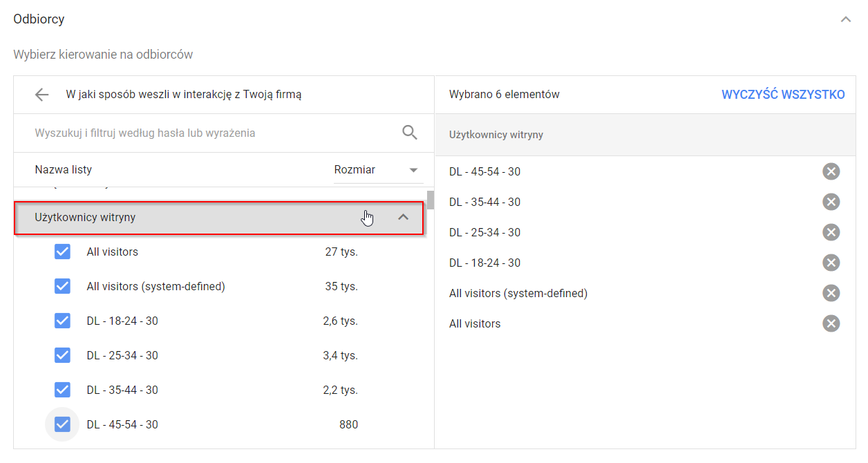Remove All visitors from the selected list
Screen dimensions: 868x463
click(x=831, y=323)
